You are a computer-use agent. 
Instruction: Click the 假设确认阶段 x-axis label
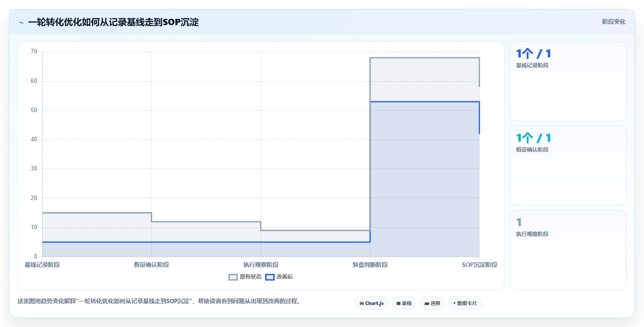(x=151, y=265)
